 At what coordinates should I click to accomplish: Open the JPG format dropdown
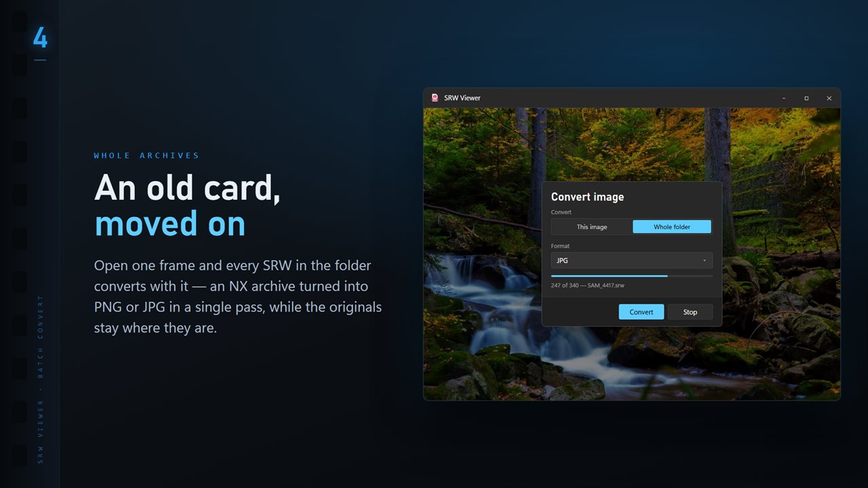tap(632, 260)
